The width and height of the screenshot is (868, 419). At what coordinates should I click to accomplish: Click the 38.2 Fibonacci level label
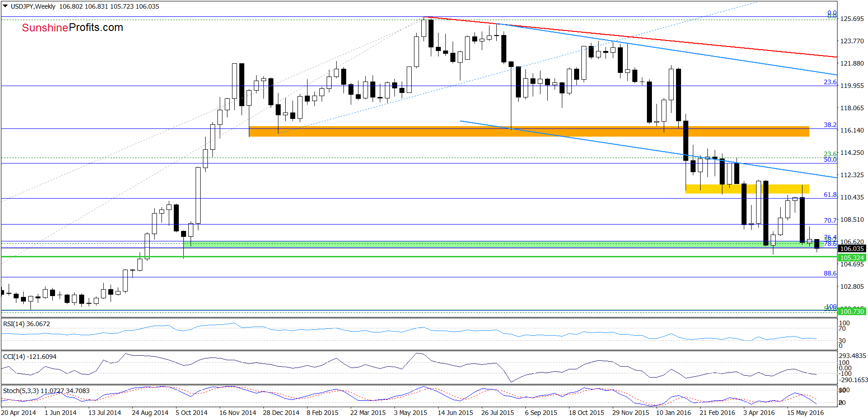click(x=830, y=125)
